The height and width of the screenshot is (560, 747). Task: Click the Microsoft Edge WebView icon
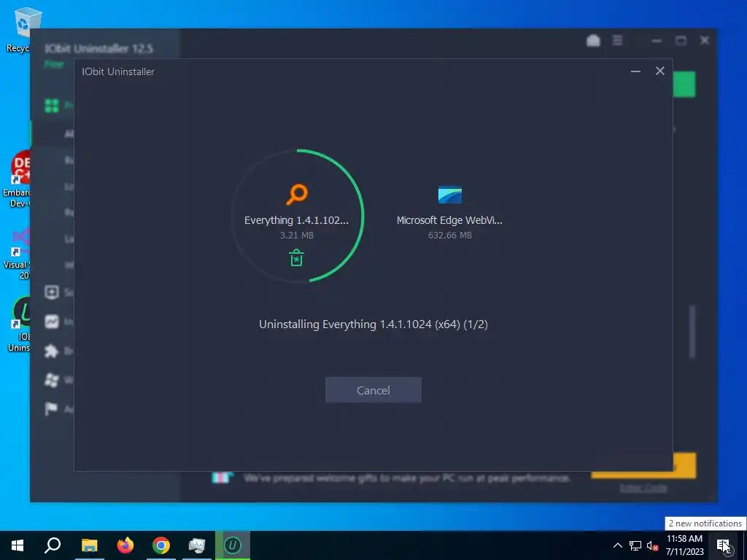coord(449,195)
